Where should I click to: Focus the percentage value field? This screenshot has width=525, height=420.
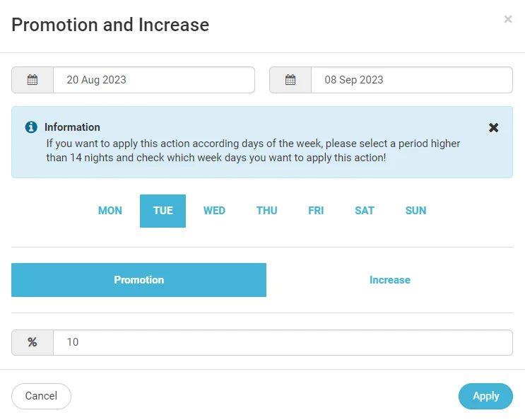tap(283, 342)
